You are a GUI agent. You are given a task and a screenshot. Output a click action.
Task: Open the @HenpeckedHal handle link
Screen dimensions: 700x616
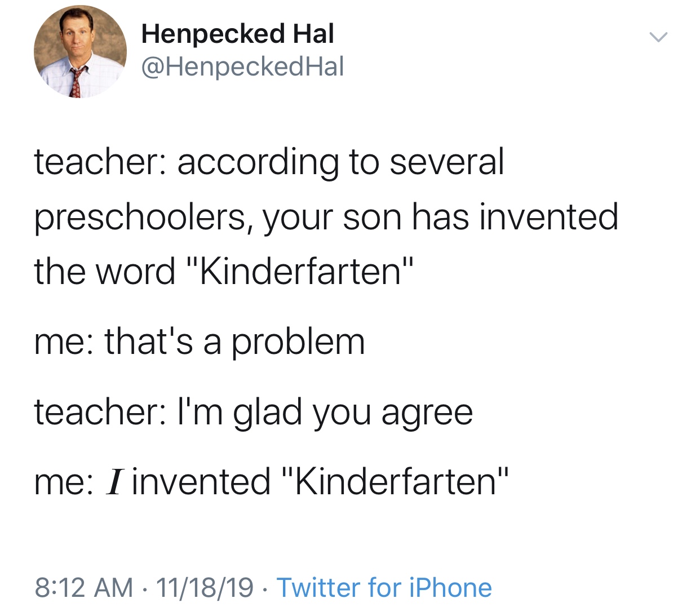[x=242, y=67]
